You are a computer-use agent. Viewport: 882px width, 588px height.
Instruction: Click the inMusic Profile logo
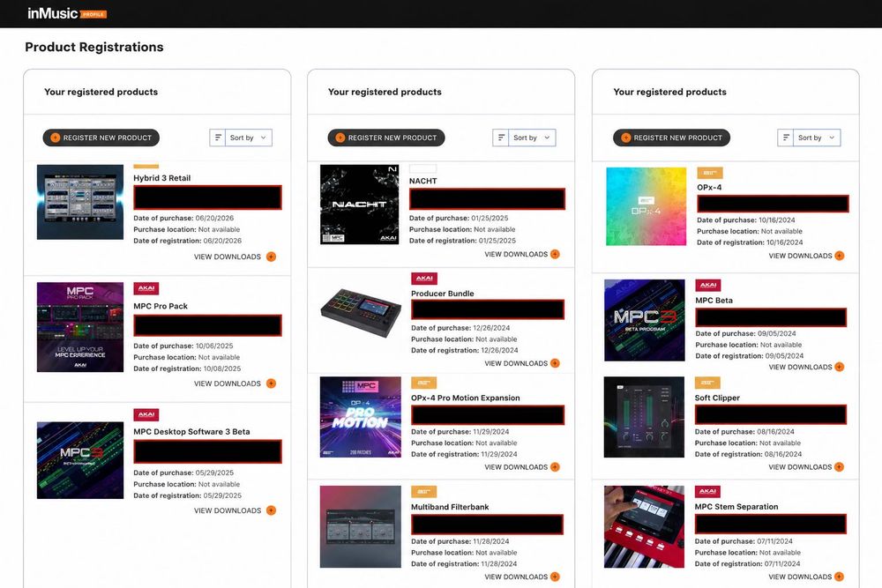(x=67, y=13)
